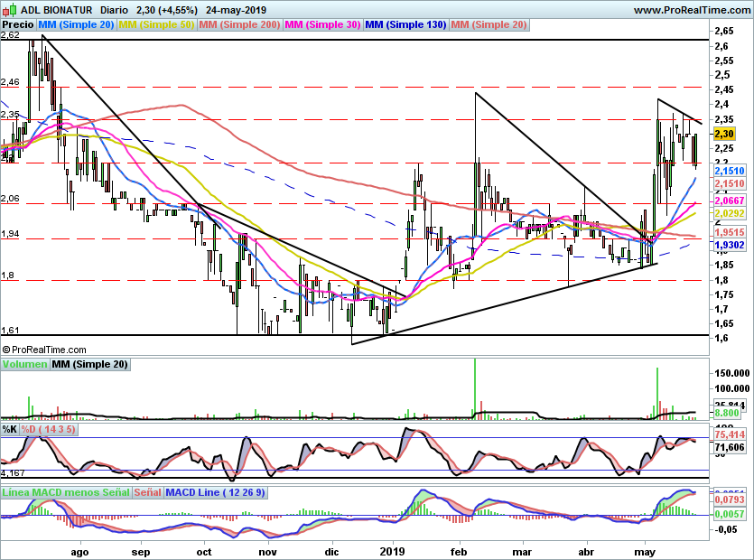Click the 2,06 level label

[x=10, y=198]
